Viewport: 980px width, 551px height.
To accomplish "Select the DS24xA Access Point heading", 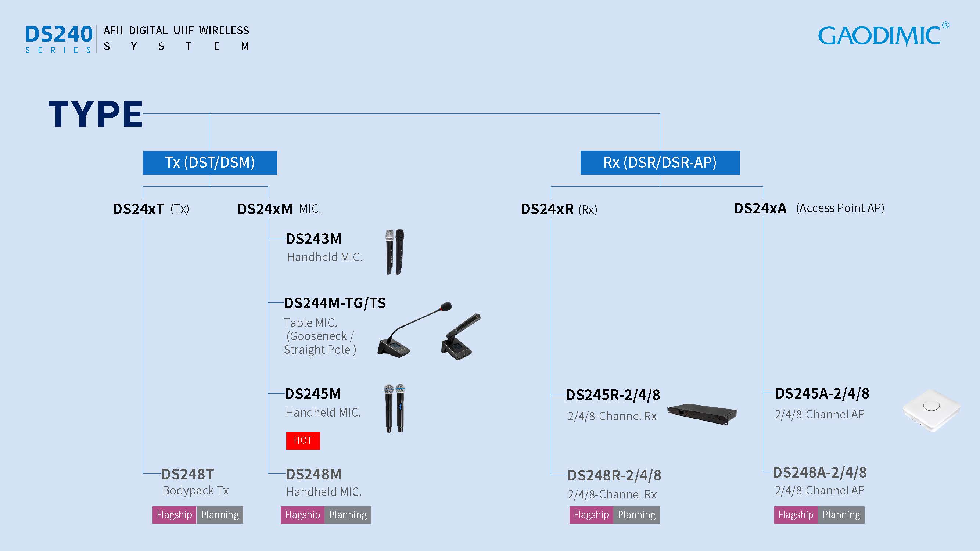I will 808,208.
